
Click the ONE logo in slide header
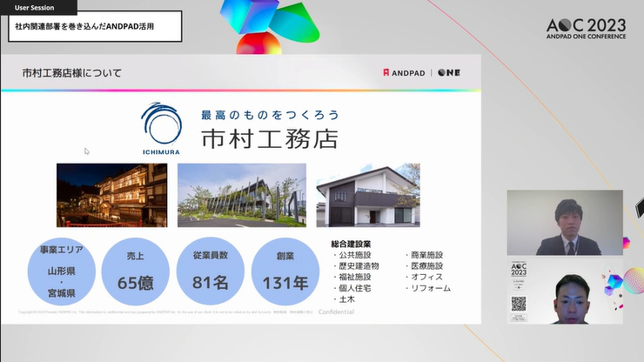(x=449, y=73)
